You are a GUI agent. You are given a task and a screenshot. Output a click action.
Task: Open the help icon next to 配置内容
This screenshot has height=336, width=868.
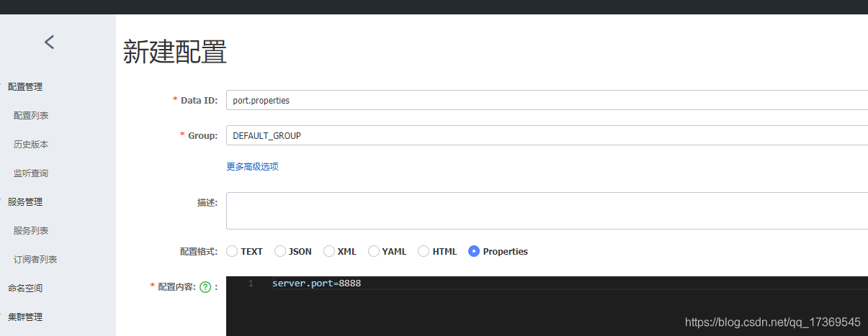(x=205, y=287)
